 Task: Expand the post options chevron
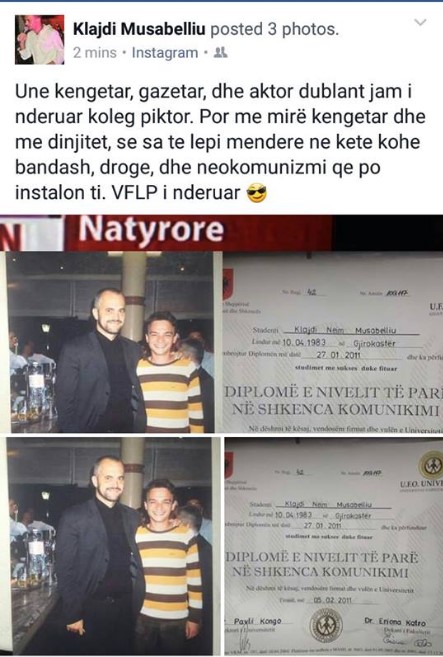420,22
